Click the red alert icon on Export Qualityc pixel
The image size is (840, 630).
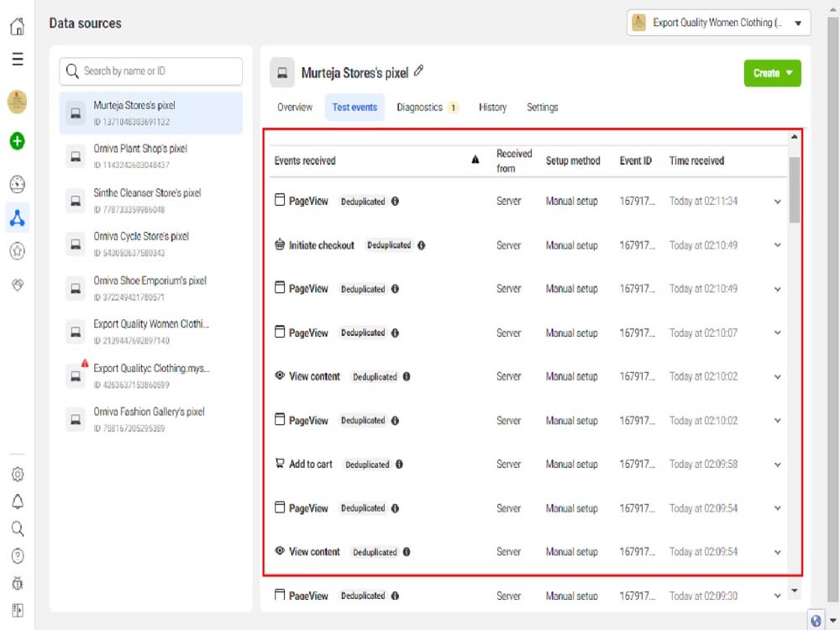(x=85, y=363)
